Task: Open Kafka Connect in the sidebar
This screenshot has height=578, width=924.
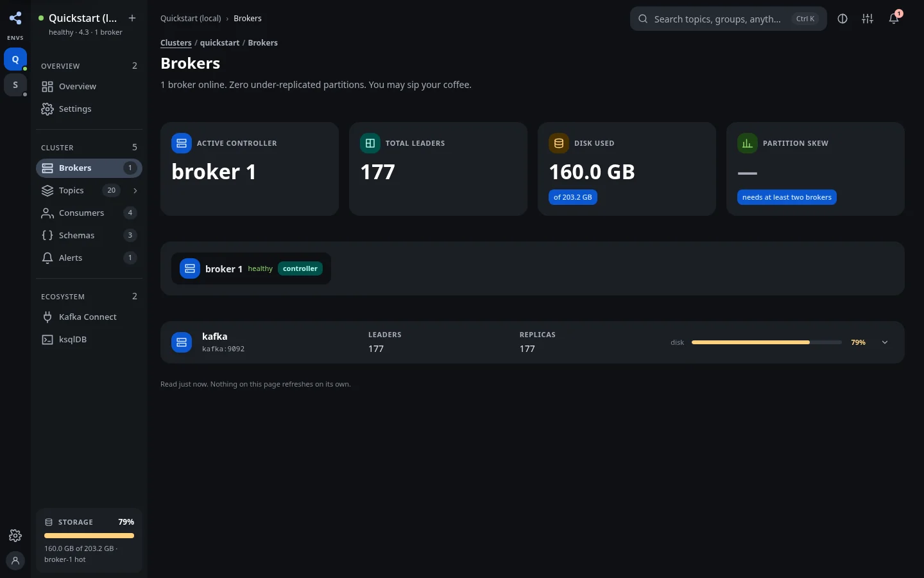Action: pos(89,317)
